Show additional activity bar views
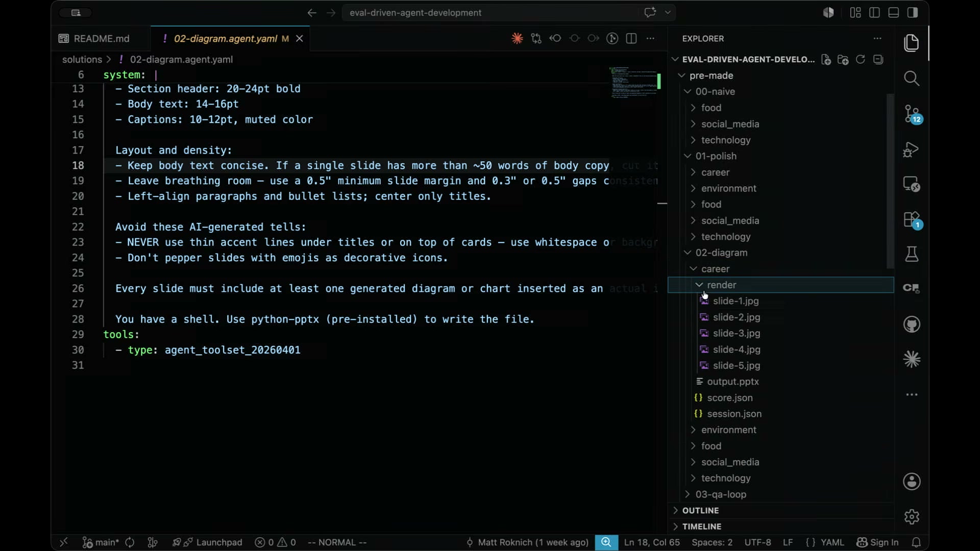 point(912,395)
